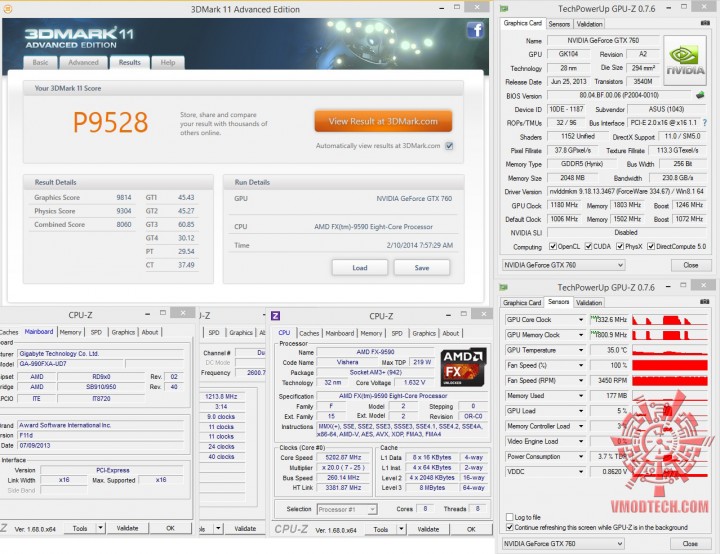This screenshot has width=720, height=554.
Task: Expand the Processor #1 selection dropdown
Action: 372,509
